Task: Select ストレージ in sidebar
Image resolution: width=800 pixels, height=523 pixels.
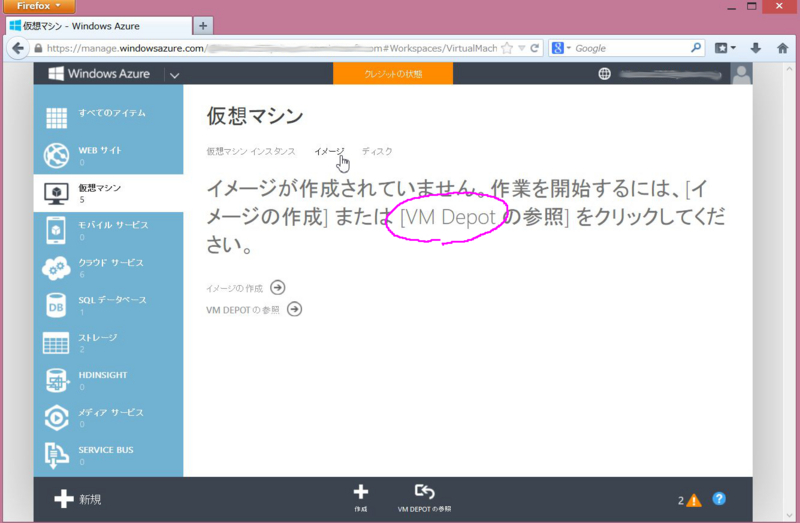Action: (x=97, y=338)
